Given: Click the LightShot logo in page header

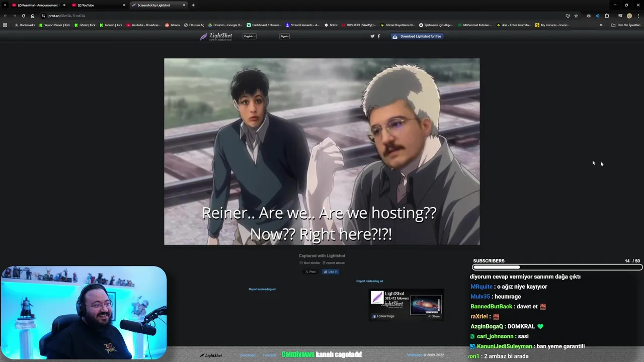Looking at the screenshot, I should click(216, 36).
